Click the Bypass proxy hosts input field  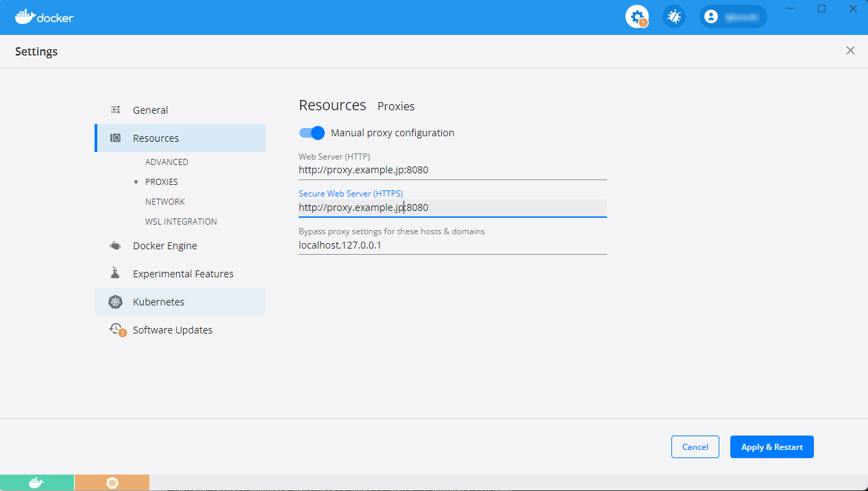[x=453, y=245]
